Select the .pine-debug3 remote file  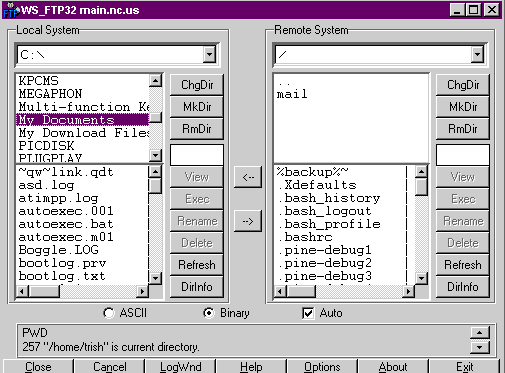pyautogui.click(x=344, y=276)
